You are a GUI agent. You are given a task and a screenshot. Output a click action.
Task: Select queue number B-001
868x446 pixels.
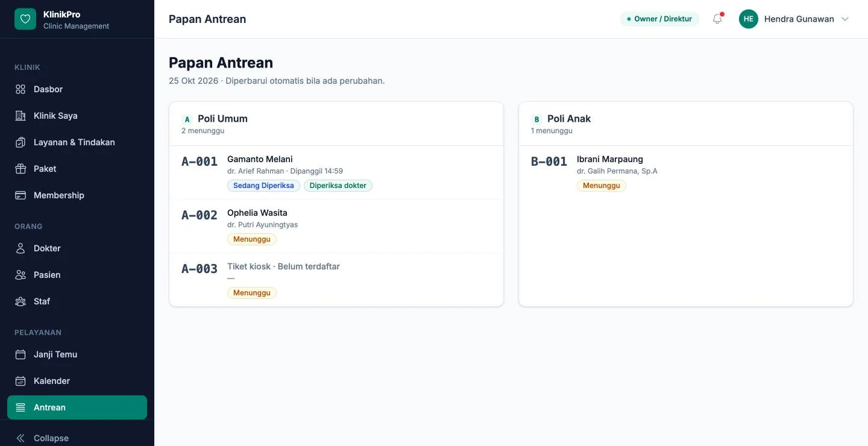[x=549, y=162]
